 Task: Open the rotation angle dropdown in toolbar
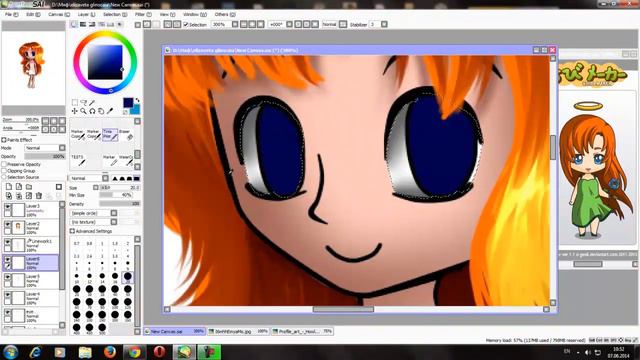point(289,24)
